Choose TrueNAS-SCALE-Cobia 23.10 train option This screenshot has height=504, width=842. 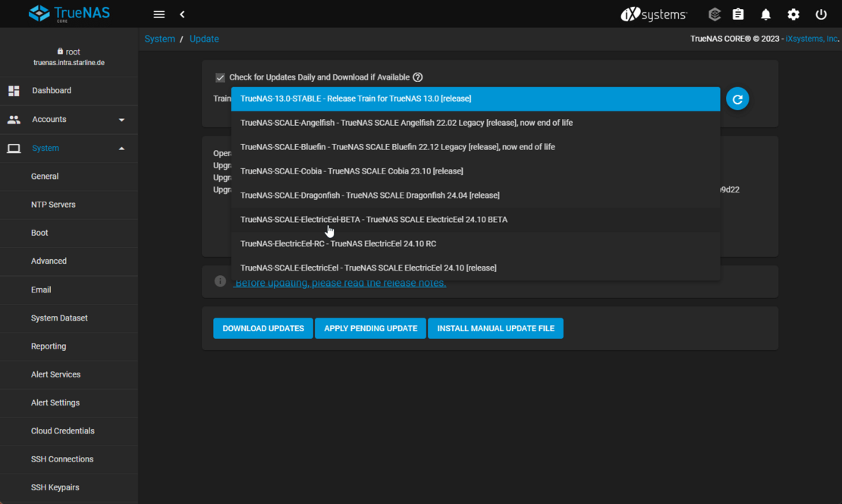coord(351,171)
